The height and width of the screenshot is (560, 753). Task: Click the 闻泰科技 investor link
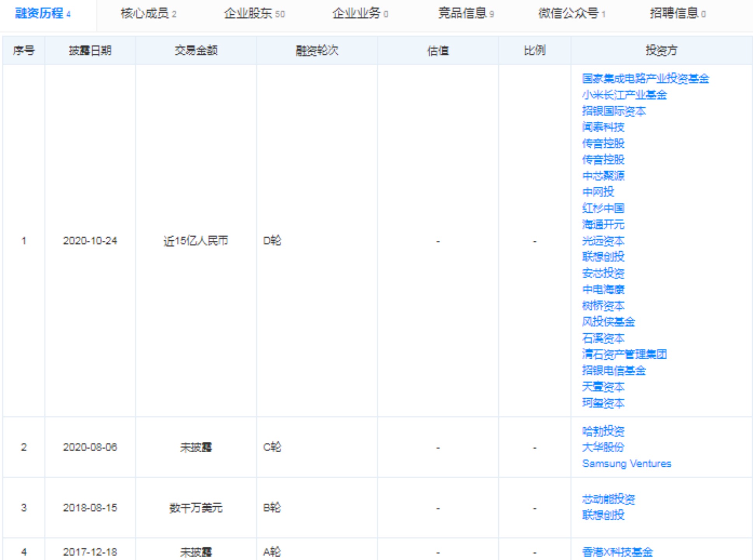click(x=603, y=127)
